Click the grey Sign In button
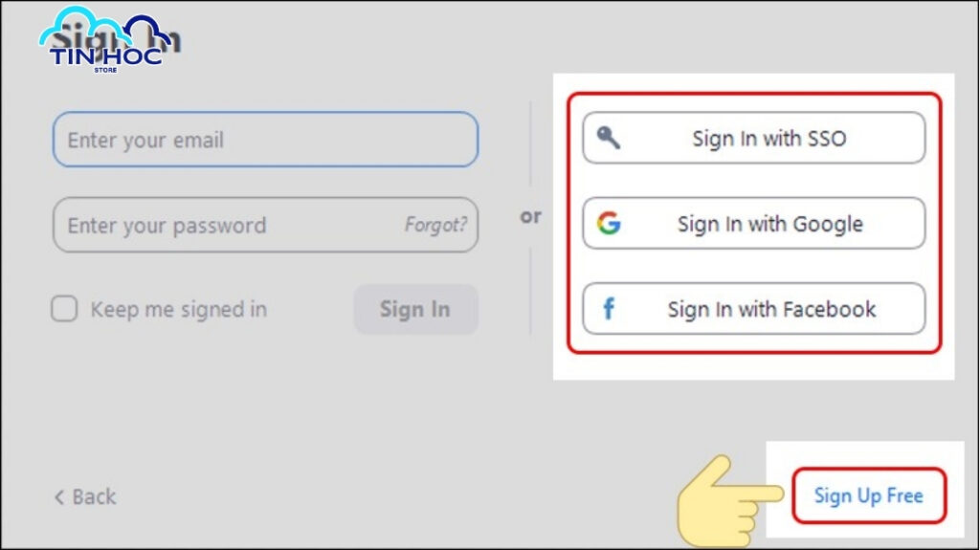The width and height of the screenshot is (980, 550). tap(415, 309)
